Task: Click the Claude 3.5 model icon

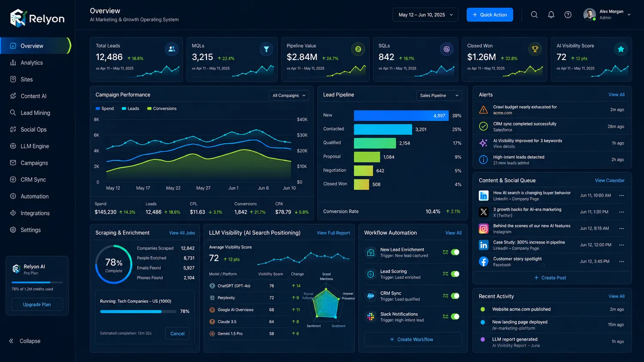Action: coord(212,322)
